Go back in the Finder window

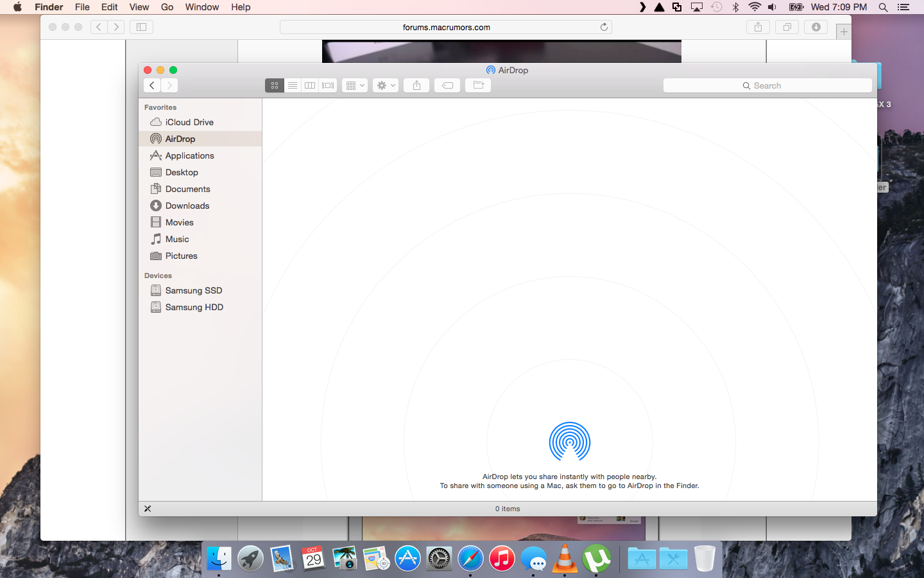click(152, 85)
